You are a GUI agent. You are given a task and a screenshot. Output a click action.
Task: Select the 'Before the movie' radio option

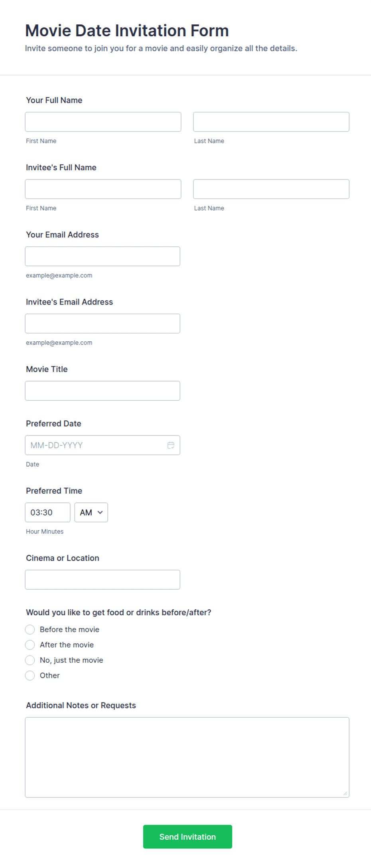pyautogui.click(x=30, y=630)
